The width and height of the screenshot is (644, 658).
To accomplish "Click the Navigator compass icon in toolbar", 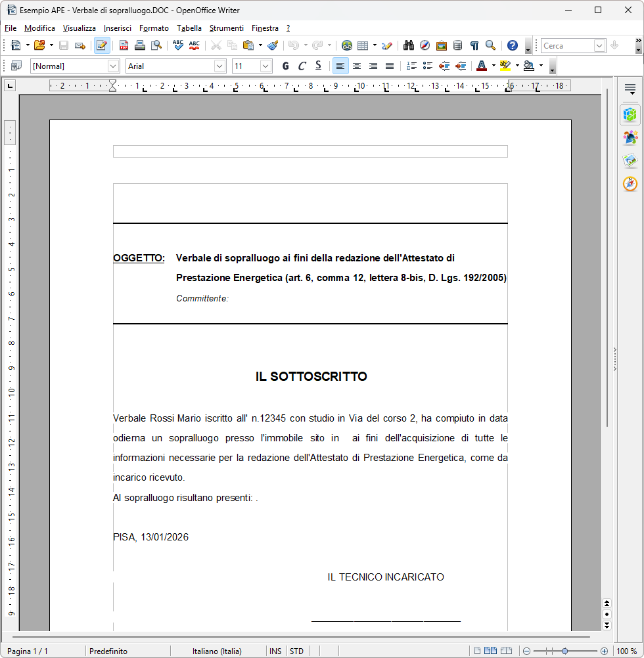I will click(425, 45).
